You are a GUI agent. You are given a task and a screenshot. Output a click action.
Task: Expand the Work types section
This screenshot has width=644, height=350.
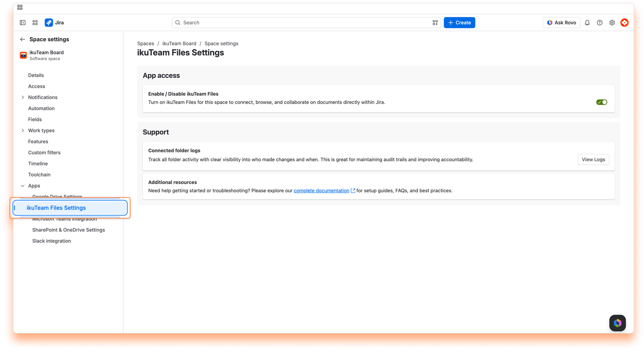[23, 131]
